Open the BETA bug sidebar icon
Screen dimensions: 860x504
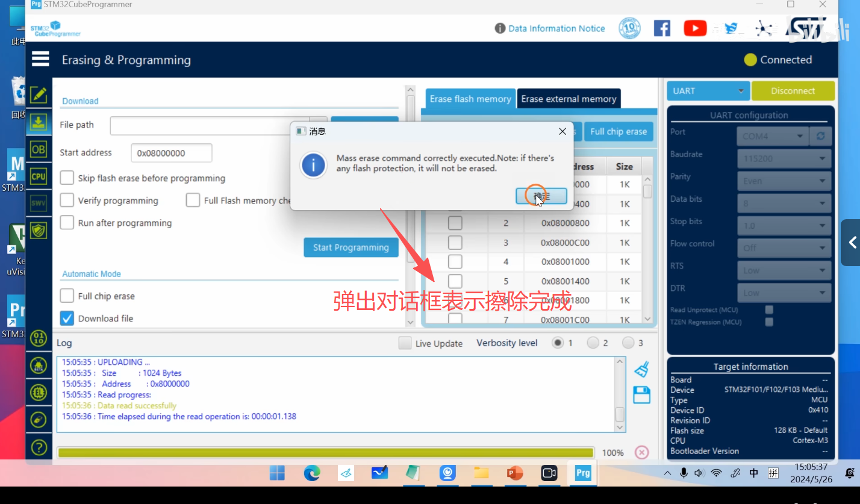pos(39,365)
